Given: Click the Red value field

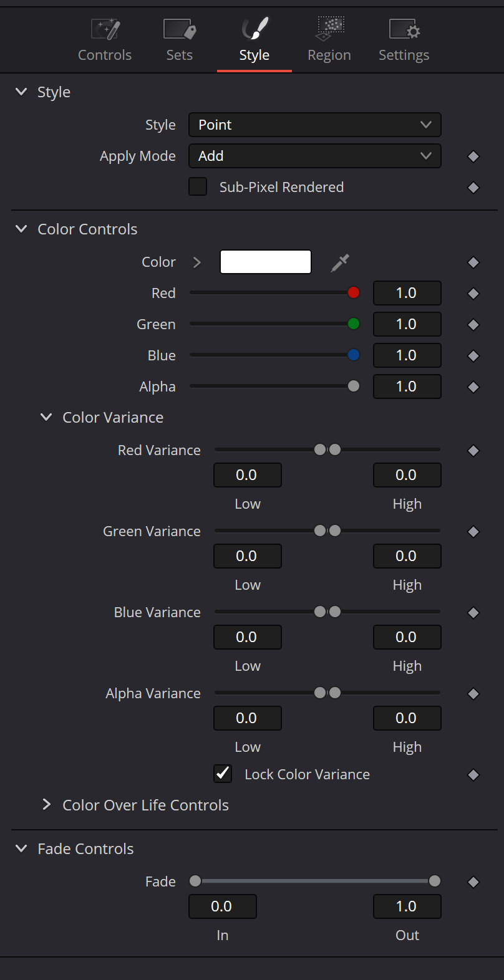Looking at the screenshot, I should pos(407,293).
